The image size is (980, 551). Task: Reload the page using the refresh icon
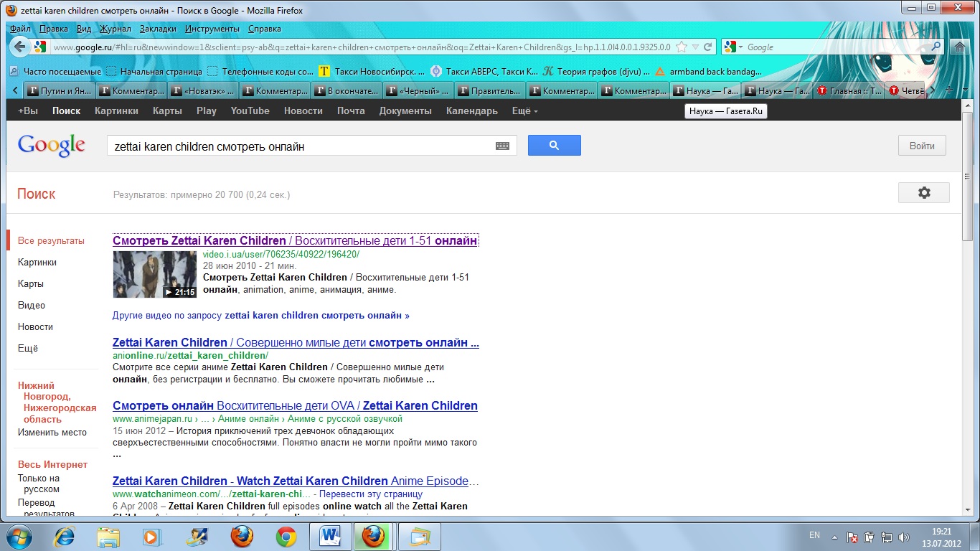coord(707,47)
